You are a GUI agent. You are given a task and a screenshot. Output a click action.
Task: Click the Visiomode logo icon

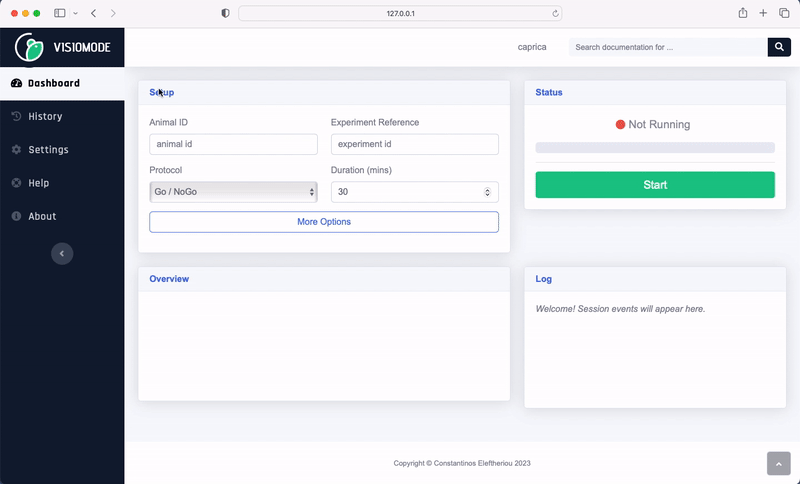[x=29, y=47]
